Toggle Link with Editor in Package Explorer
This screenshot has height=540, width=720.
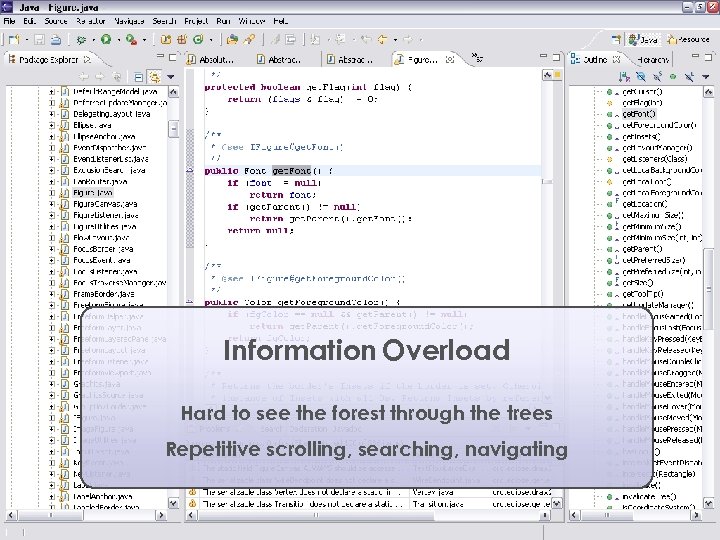point(155,77)
